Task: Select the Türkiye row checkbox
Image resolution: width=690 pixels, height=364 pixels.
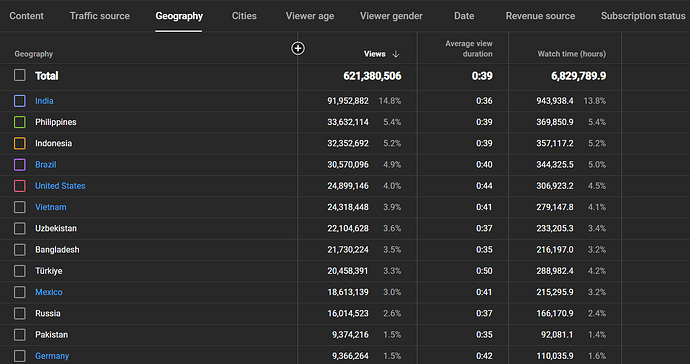Action: pos(20,271)
